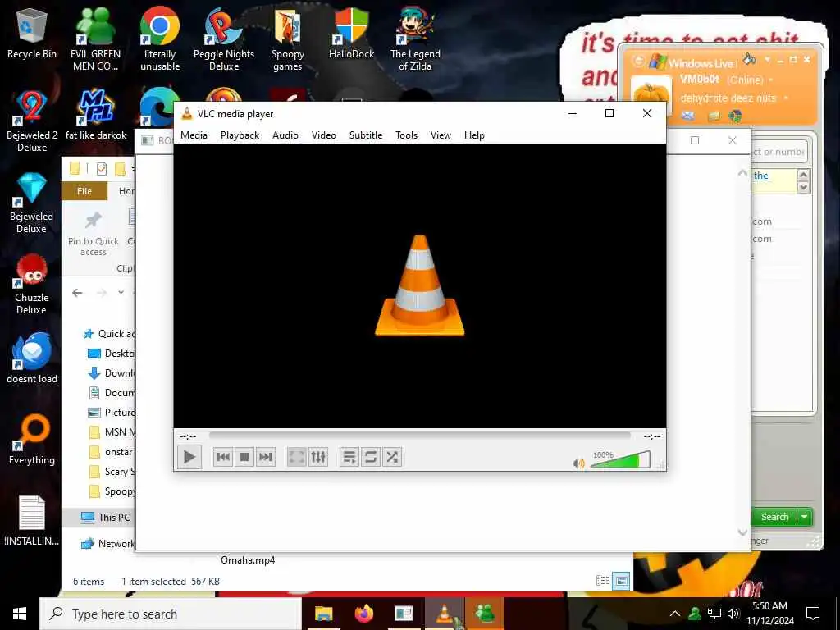Show hidden tray icons chevron
The image size is (840, 630).
(675, 614)
